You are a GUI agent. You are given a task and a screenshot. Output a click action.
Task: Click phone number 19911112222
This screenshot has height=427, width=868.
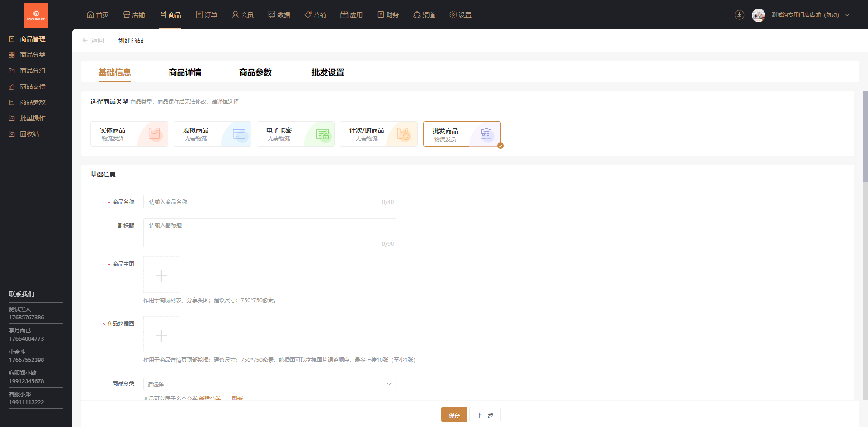click(27, 403)
